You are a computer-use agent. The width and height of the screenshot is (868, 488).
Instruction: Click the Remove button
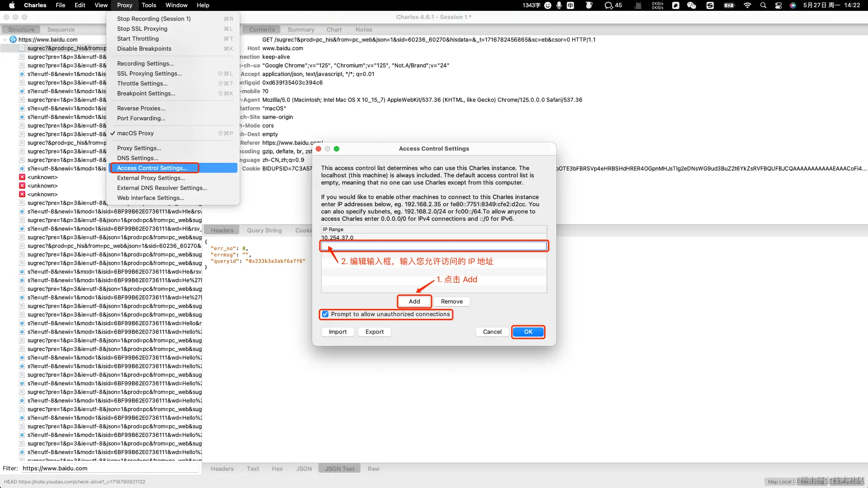(x=452, y=301)
